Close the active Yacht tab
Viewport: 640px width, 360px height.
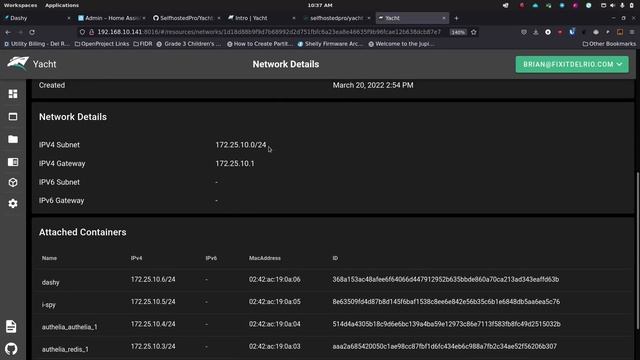tap(444, 18)
